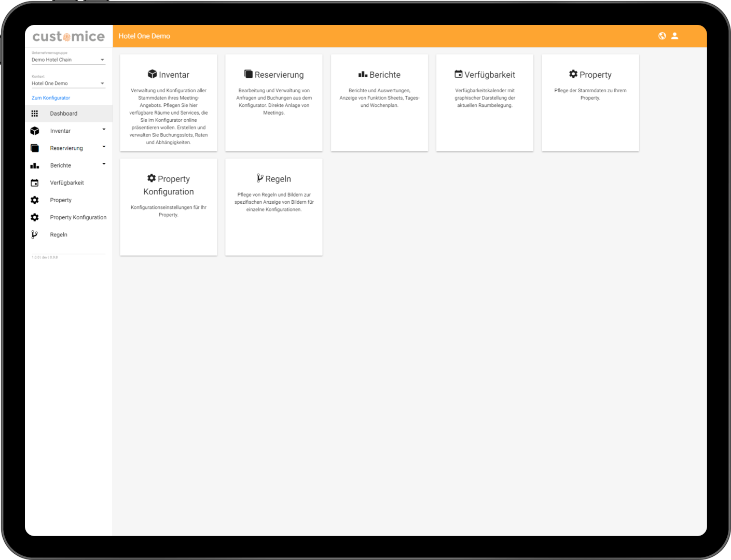The height and width of the screenshot is (560, 731).
Task: Expand the Berichte submenu arrow
Action: (104, 164)
